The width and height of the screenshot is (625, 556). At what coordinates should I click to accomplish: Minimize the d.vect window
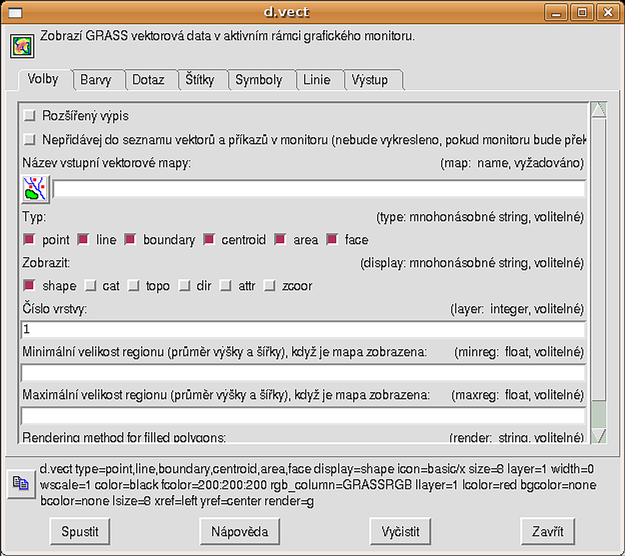[556, 12]
